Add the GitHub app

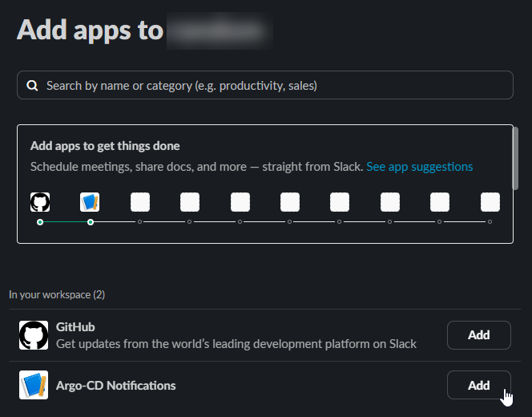pyautogui.click(x=478, y=335)
